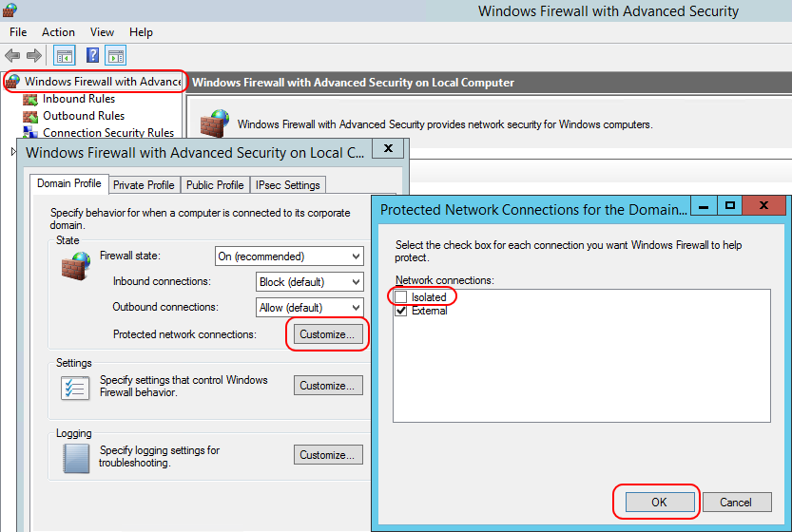792x532 pixels.
Task: Switch to the Public Profile tab
Action: (x=215, y=185)
